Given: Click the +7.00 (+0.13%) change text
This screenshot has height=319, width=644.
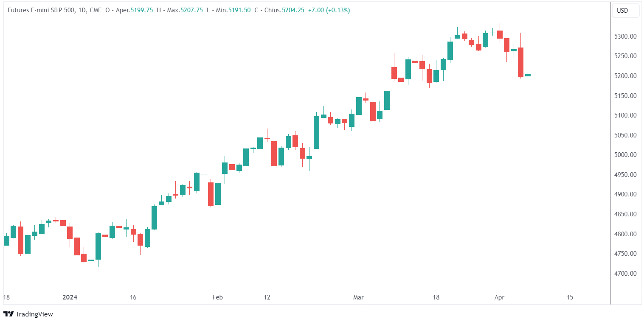Looking at the screenshot, I should [329, 11].
